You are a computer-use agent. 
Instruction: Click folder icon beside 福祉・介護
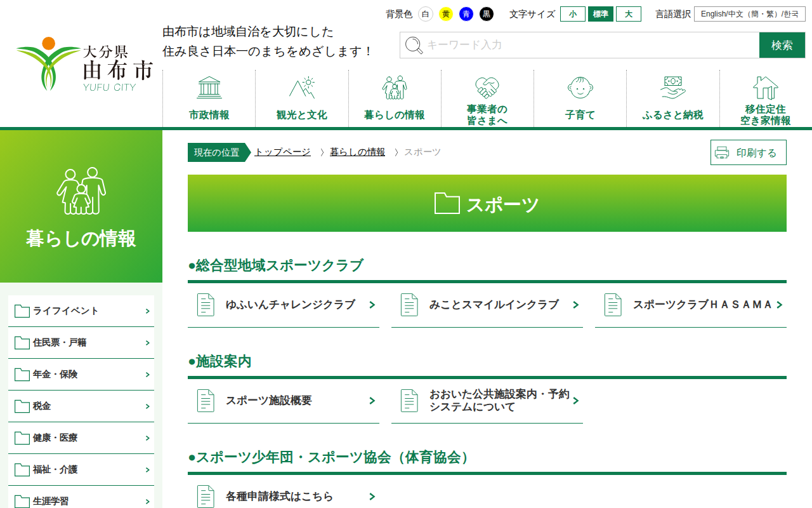[x=22, y=470]
